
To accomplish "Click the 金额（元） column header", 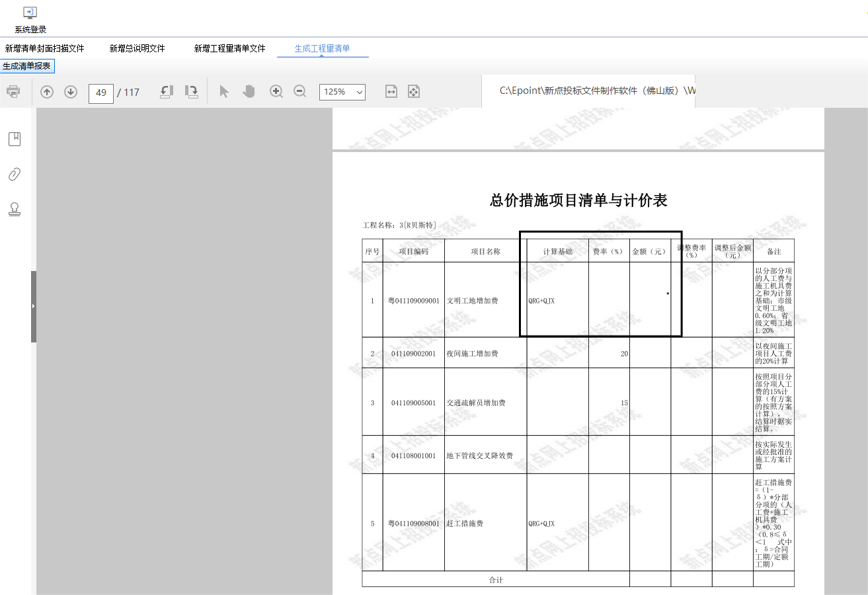I will 650,251.
